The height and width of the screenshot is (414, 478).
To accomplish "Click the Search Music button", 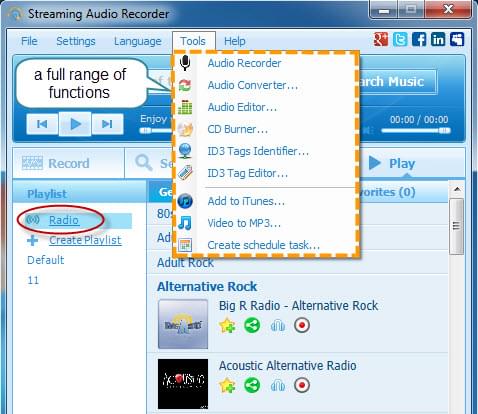I will 397,82.
